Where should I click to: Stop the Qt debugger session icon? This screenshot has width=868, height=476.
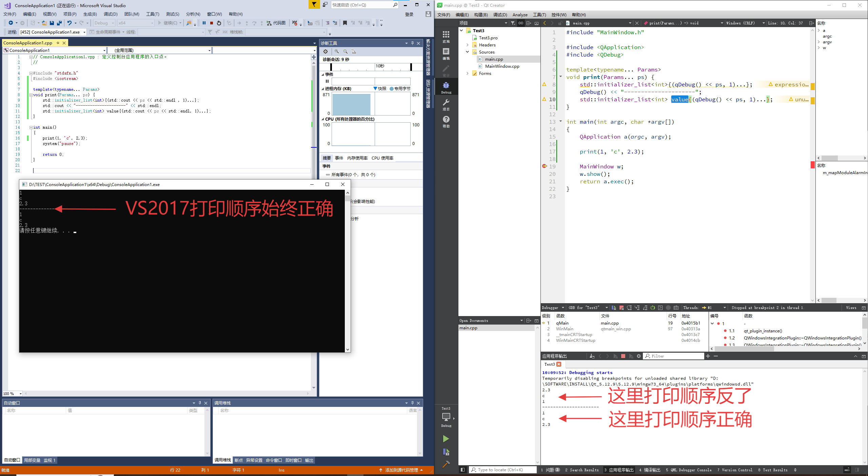622,308
